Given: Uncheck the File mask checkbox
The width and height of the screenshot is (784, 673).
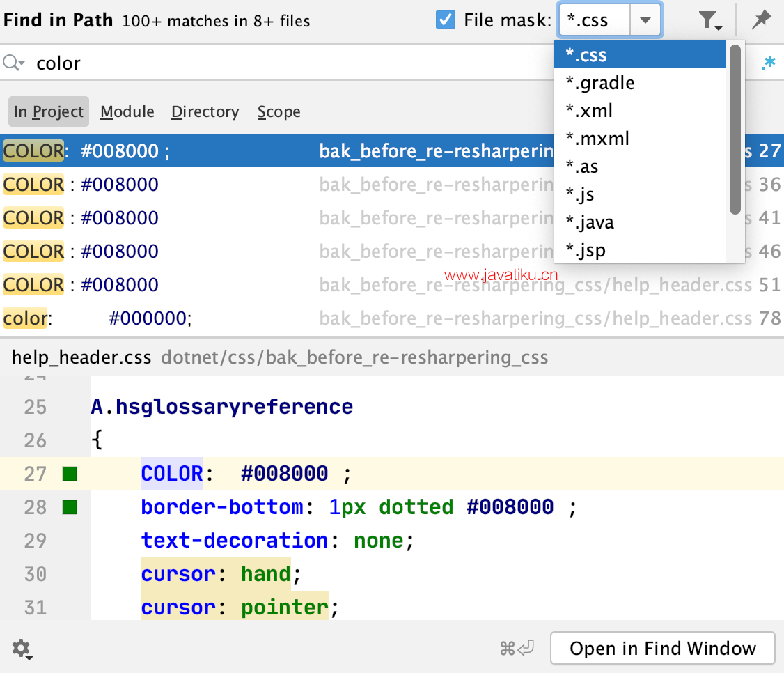Looking at the screenshot, I should pyautogui.click(x=446, y=20).
